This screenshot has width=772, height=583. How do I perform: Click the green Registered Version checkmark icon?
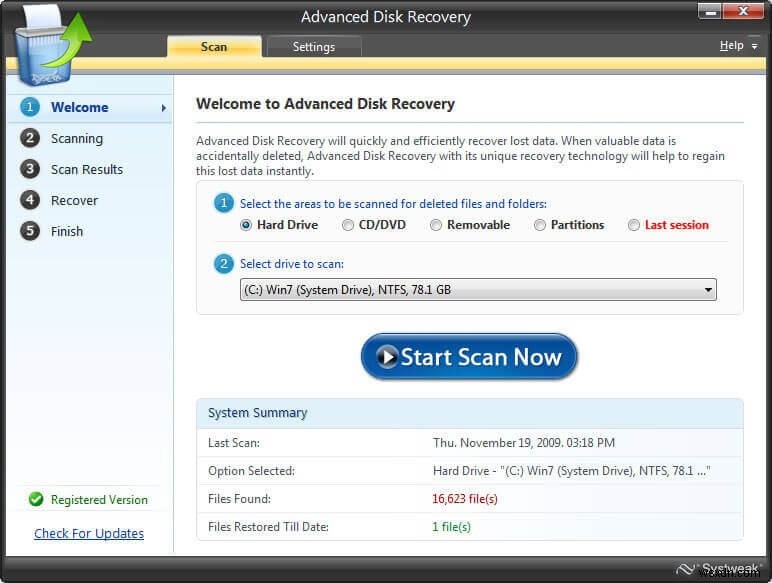tap(36, 499)
